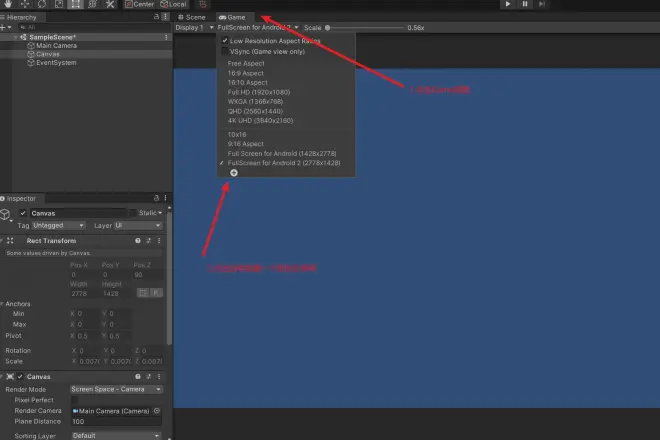
Task: Open Canvas component options menu
Action: tap(159, 376)
